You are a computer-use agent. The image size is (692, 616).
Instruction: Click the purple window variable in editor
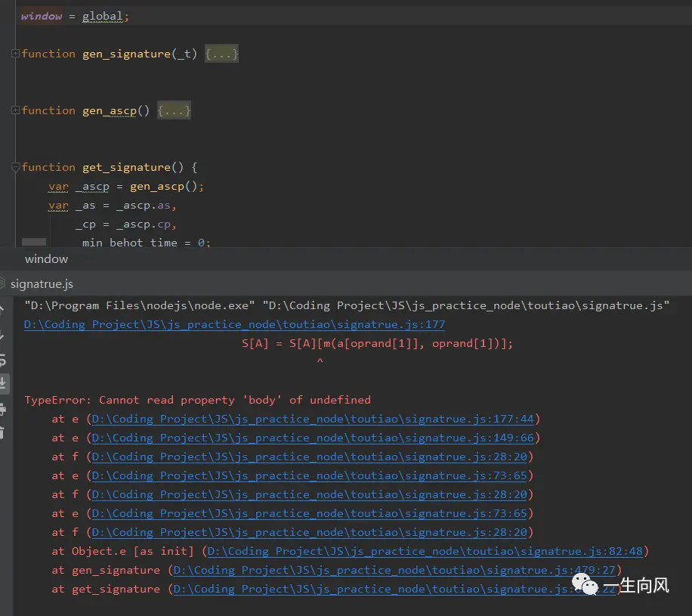tap(42, 17)
